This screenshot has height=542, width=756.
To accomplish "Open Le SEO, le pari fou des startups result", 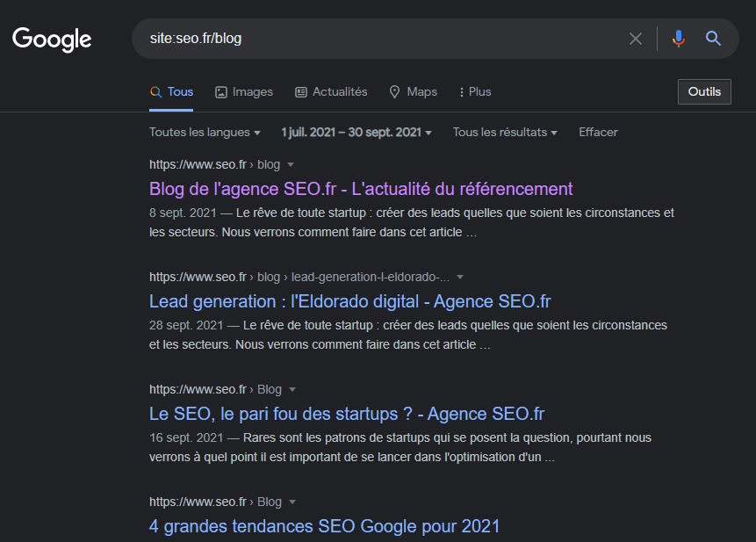I will click(347, 414).
